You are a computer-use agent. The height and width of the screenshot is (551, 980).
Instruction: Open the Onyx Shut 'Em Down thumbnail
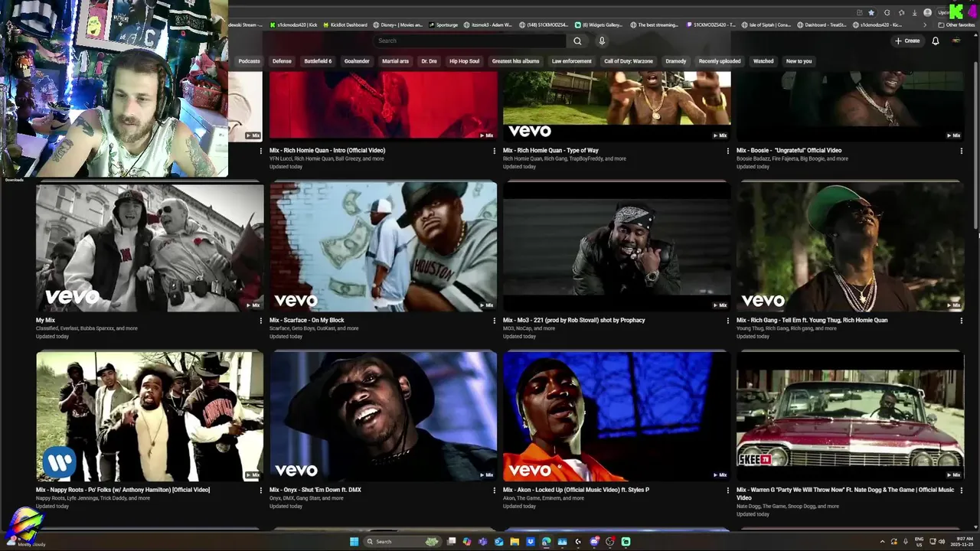[383, 416]
